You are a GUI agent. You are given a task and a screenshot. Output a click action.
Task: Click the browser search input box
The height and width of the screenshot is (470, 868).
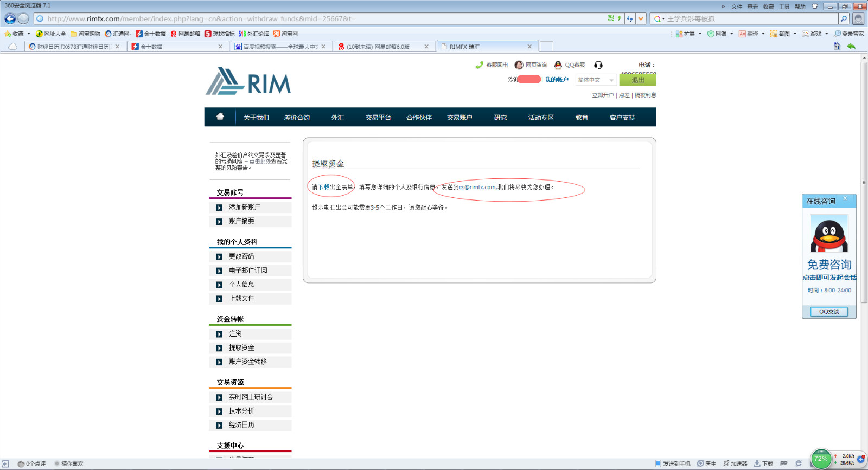coord(751,19)
